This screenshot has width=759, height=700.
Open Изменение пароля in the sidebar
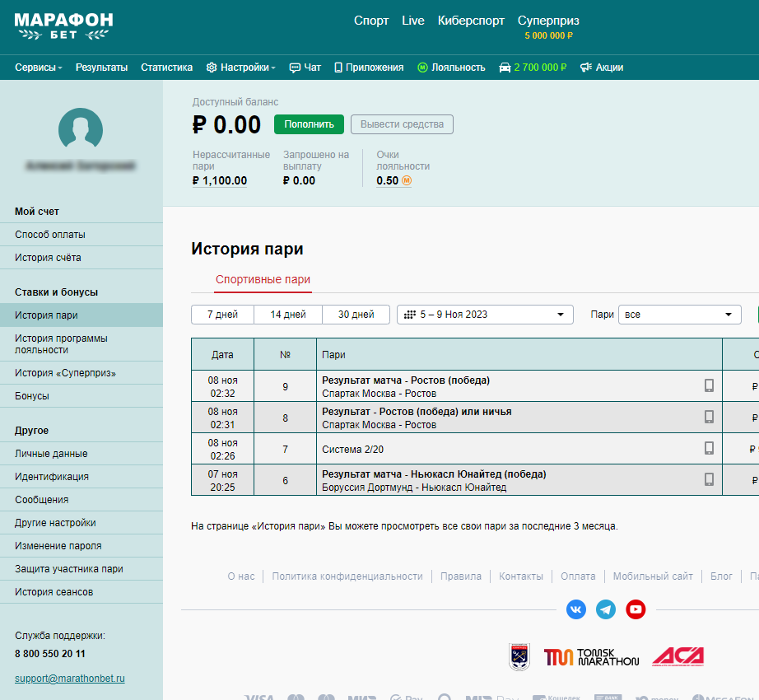81,545
